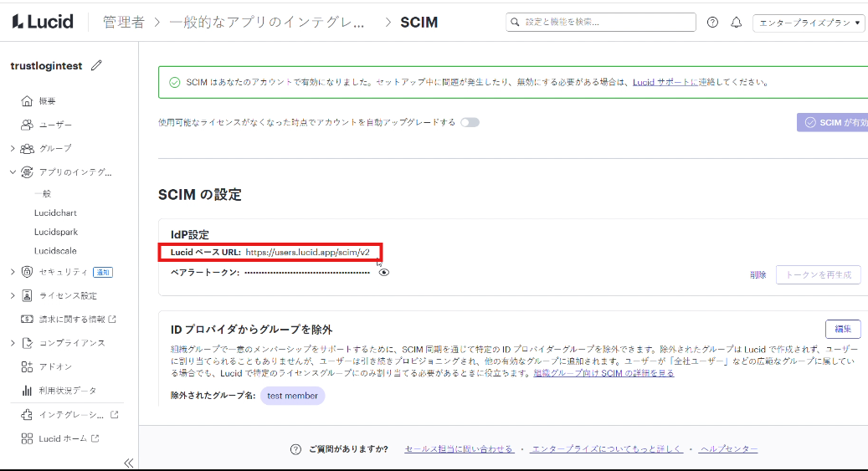Click トークンを再生成 button

[x=818, y=274]
